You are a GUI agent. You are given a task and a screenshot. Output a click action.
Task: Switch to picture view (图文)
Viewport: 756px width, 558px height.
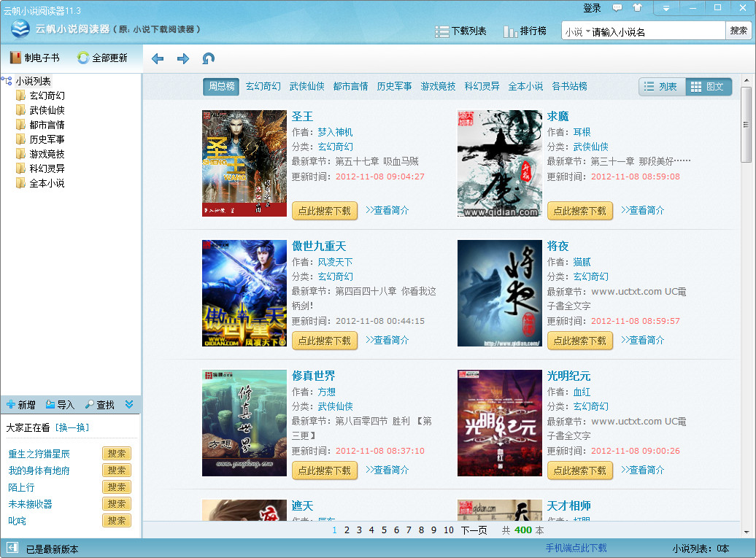pyautogui.click(x=709, y=87)
